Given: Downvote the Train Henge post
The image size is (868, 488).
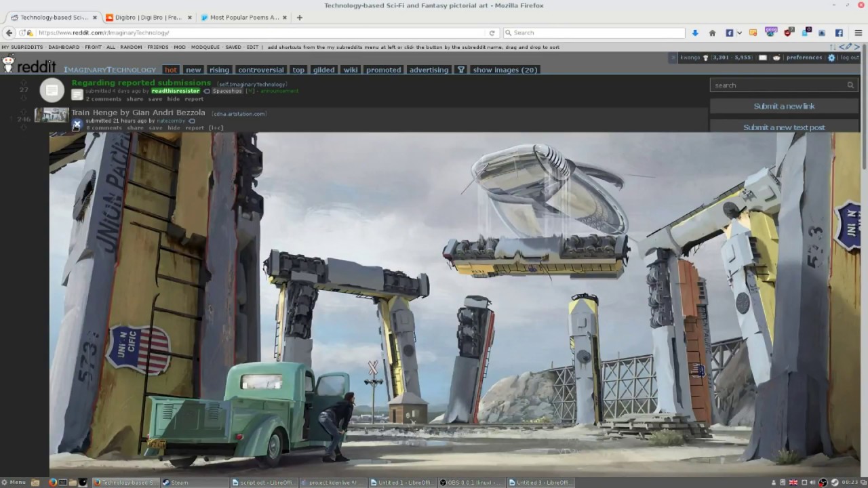Looking at the screenshot, I should [24, 127].
